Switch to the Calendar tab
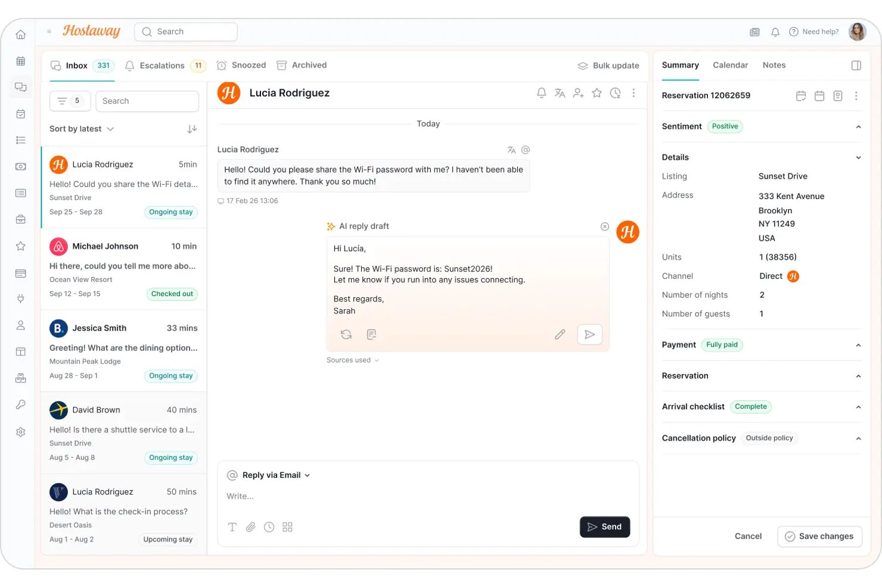This screenshot has width=882, height=588. coord(731,66)
